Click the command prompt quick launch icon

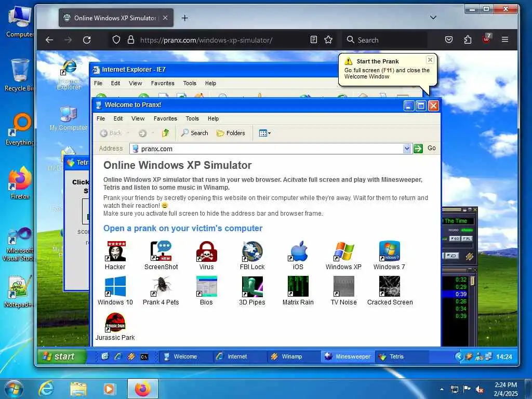144,356
